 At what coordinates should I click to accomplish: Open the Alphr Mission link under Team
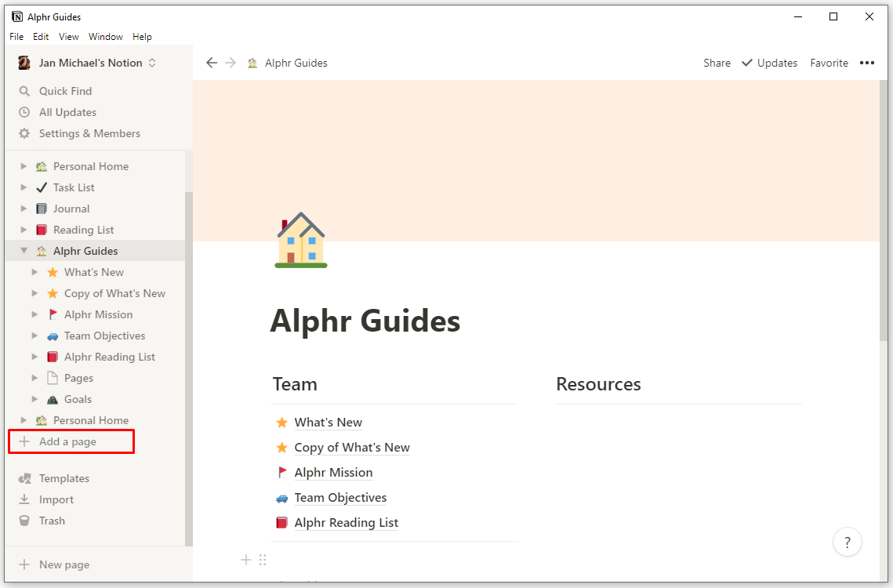[333, 472]
